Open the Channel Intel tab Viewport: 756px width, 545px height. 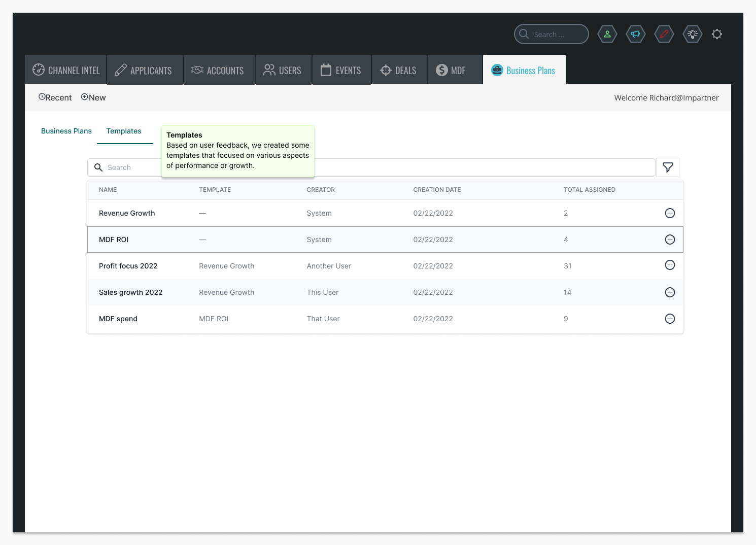pos(66,70)
